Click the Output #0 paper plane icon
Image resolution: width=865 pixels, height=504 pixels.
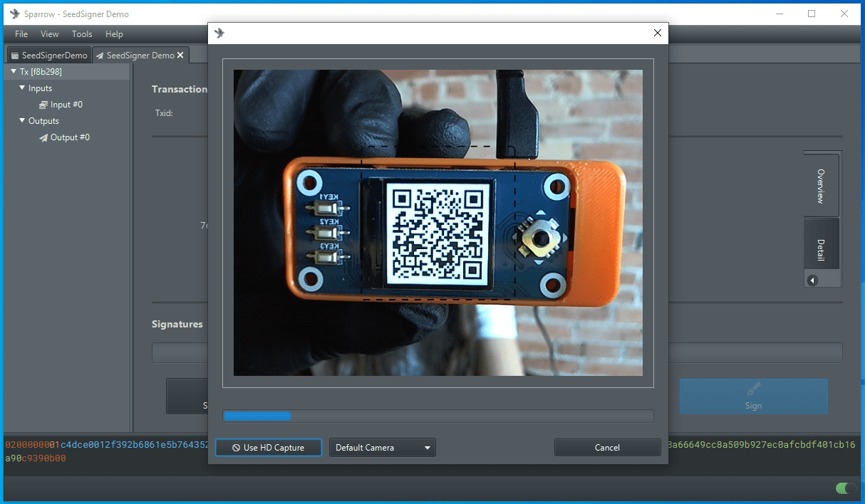tap(43, 137)
